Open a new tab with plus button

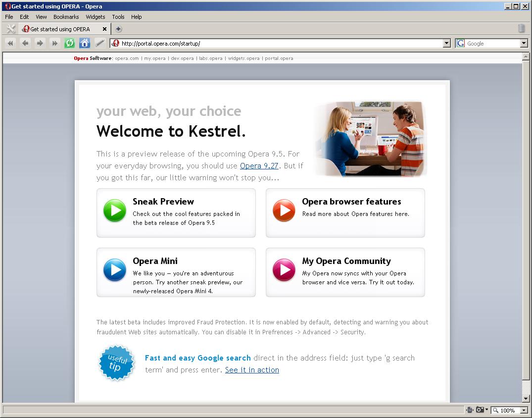118,29
